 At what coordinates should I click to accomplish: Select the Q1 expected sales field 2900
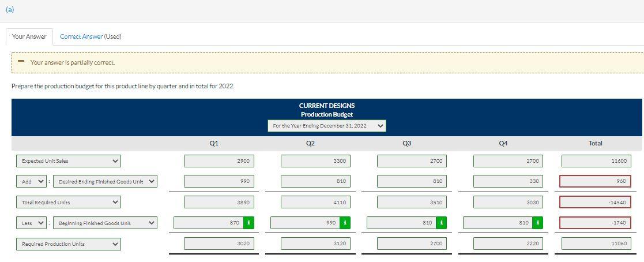click(x=219, y=161)
